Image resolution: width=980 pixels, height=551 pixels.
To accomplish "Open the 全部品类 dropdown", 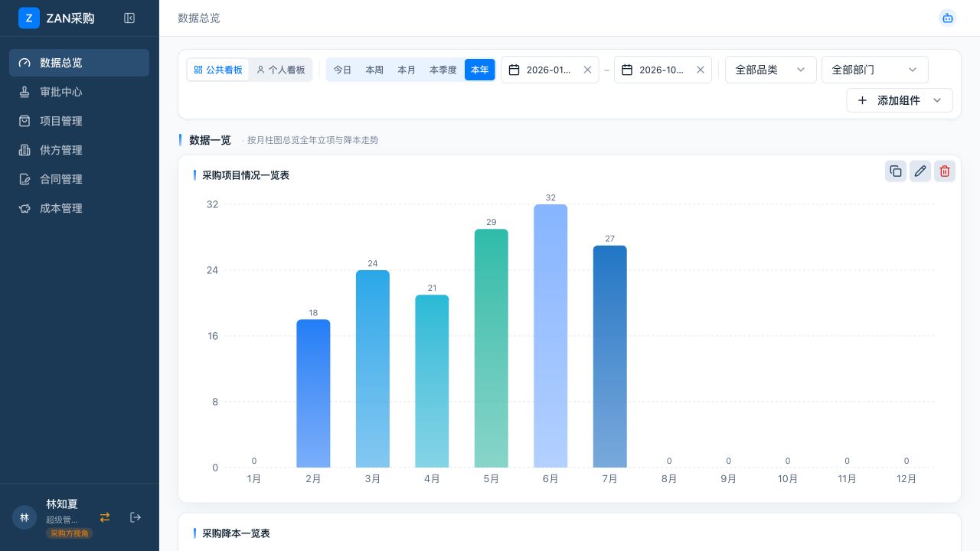I will pyautogui.click(x=771, y=70).
